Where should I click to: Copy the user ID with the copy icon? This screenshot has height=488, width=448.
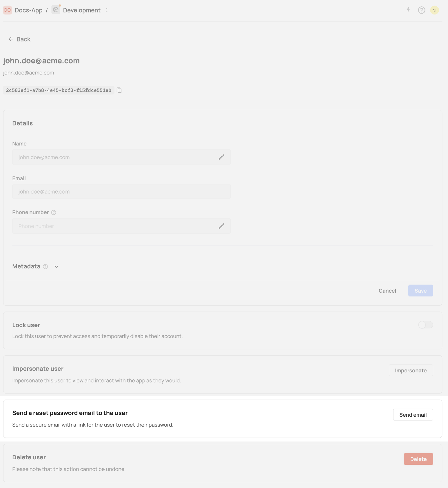(x=119, y=90)
